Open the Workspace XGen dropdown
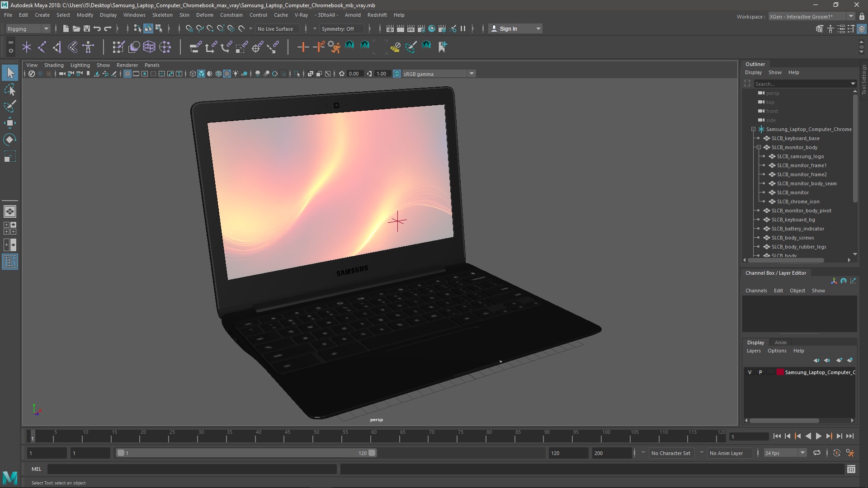The height and width of the screenshot is (488, 868). [x=811, y=17]
